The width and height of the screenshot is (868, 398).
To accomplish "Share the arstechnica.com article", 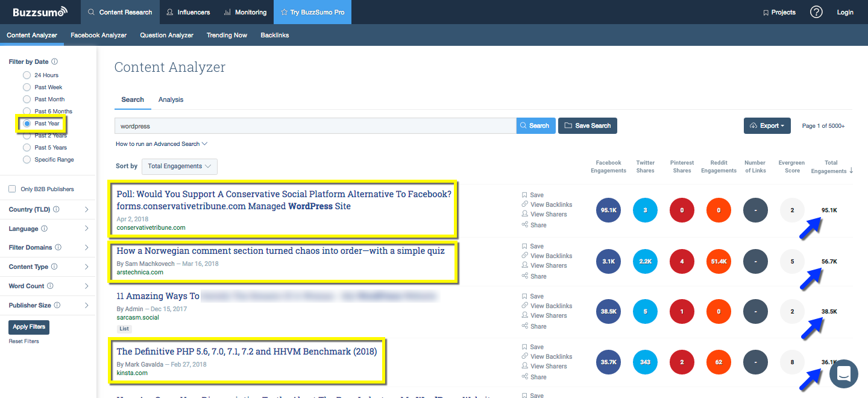I will [534, 276].
